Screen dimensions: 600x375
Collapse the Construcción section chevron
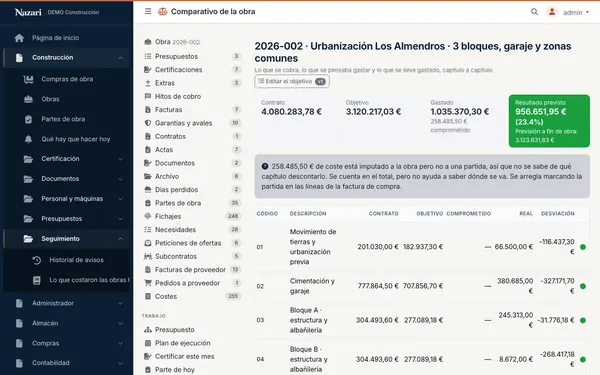coord(121,58)
